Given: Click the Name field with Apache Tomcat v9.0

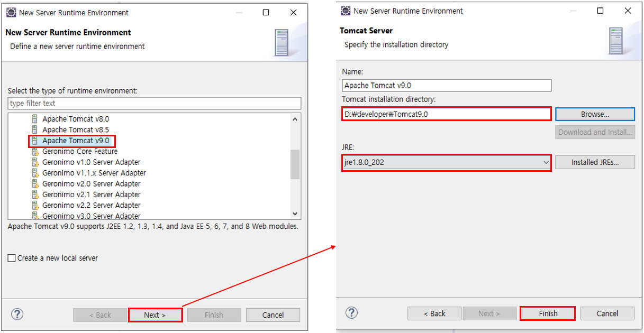Looking at the screenshot, I should 447,85.
